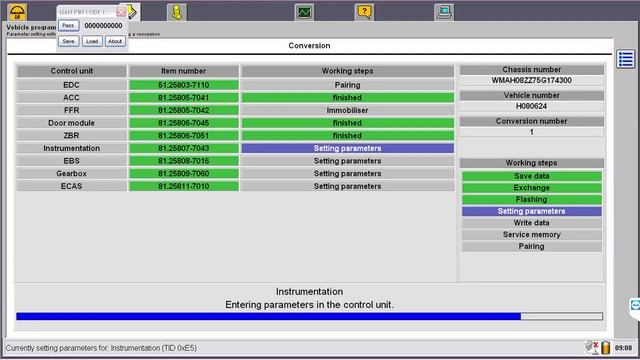Click the 0000000000 code field
The width and height of the screenshot is (640, 360).
103,26
